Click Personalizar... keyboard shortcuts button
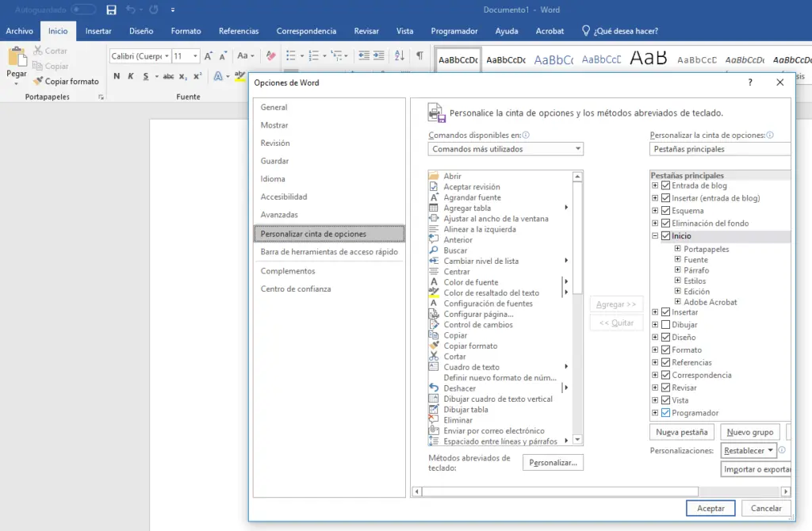812x531 pixels. pos(553,463)
